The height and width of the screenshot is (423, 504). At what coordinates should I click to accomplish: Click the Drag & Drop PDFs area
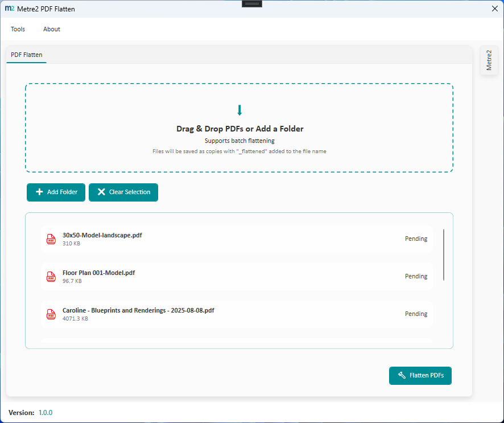click(239, 129)
